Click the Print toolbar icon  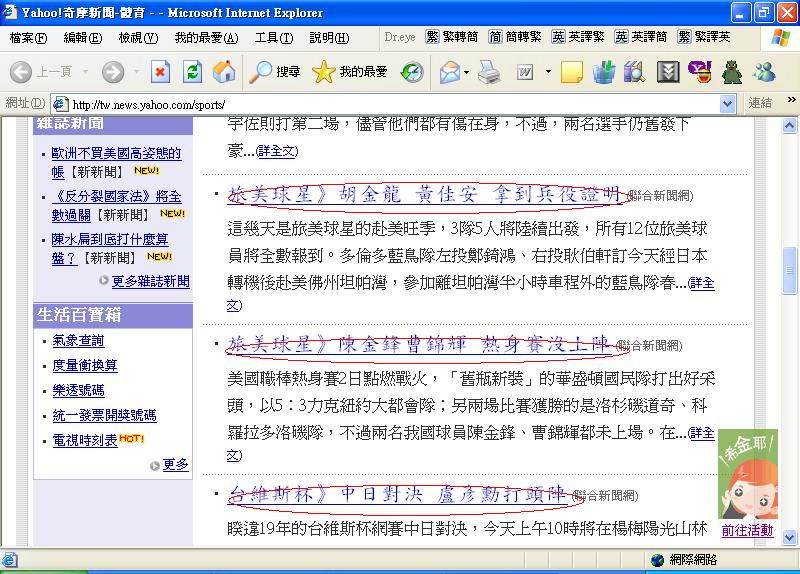coord(488,72)
